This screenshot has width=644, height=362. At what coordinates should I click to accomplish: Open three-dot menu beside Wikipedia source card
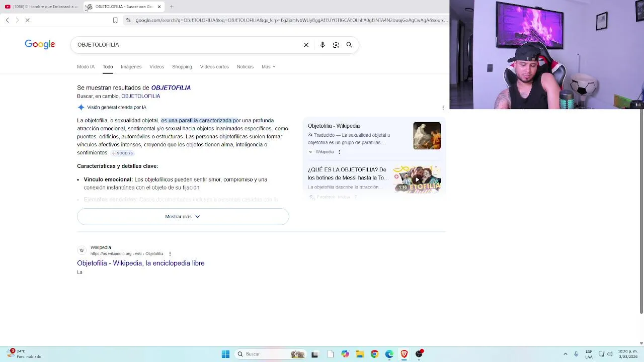(339, 152)
